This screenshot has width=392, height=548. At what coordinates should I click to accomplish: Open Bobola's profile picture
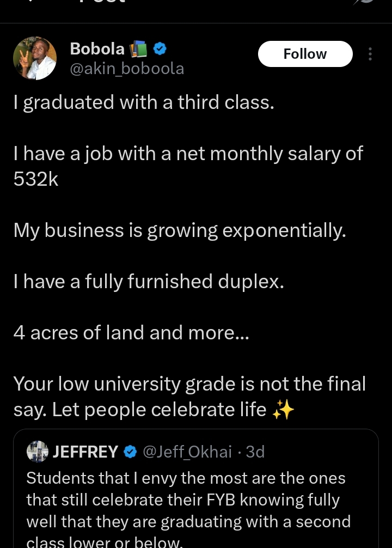(35, 58)
